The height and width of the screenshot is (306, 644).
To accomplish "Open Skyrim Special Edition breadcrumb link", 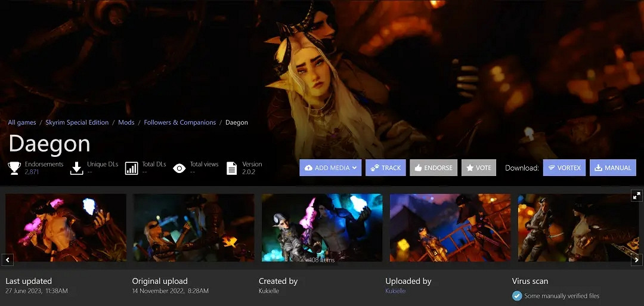I will coord(77,122).
